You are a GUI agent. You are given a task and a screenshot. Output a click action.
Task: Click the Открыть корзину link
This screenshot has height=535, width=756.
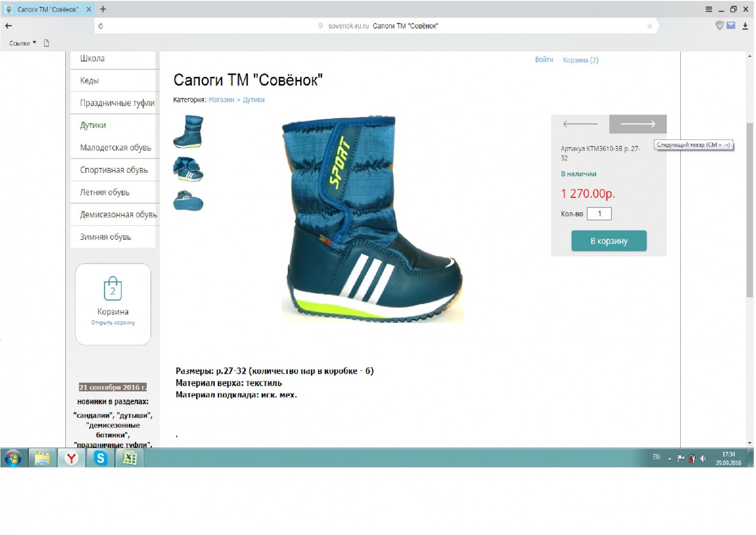[113, 323]
